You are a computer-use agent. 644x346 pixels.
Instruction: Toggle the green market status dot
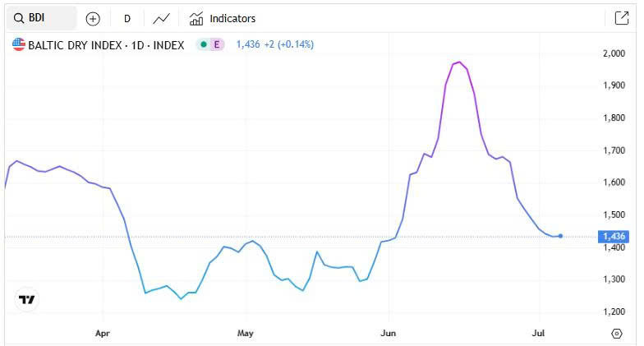(204, 44)
